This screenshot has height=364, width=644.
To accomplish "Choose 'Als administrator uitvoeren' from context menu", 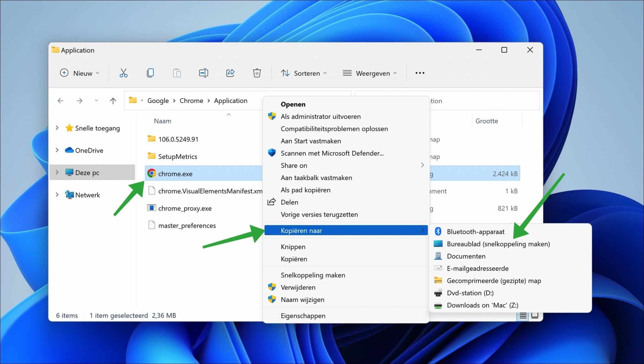I will point(320,116).
